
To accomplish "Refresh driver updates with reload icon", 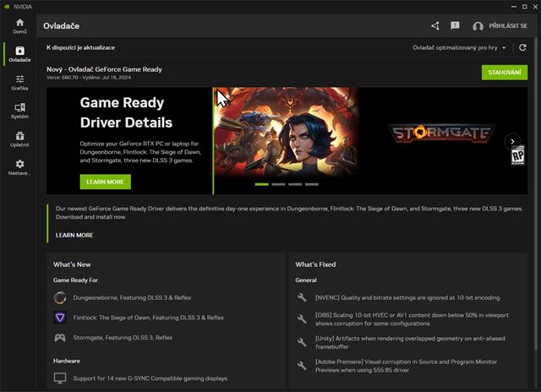I will (x=522, y=47).
